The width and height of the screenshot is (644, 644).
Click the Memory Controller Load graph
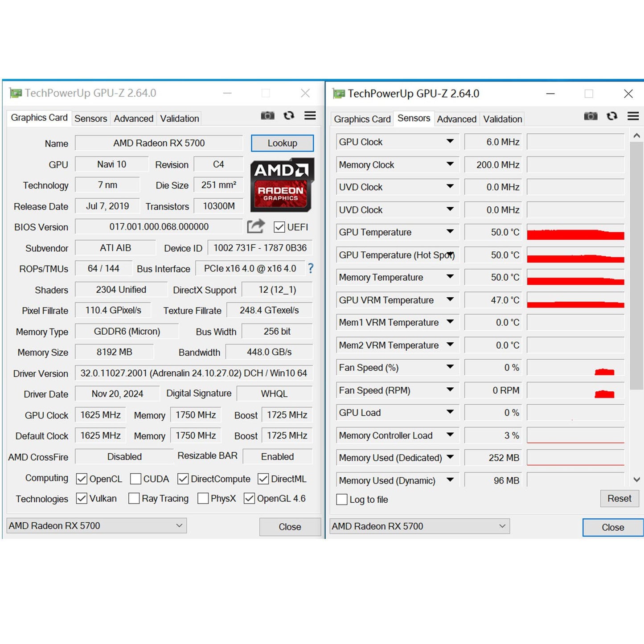(575, 435)
